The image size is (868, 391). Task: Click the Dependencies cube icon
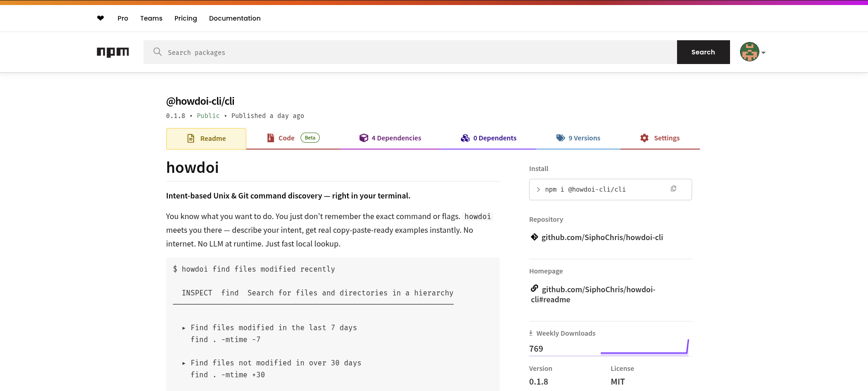pyautogui.click(x=364, y=138)
